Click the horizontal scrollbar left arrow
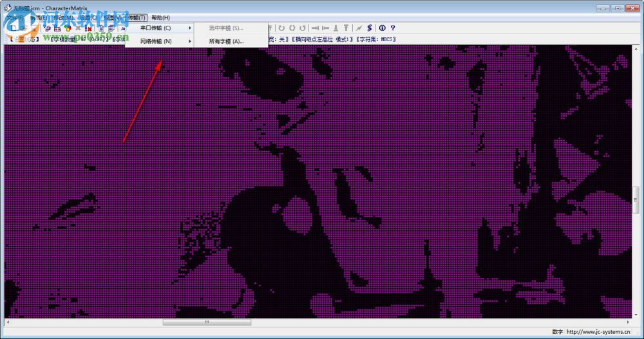This screenshot has width=644, height=339. point(8,322)
